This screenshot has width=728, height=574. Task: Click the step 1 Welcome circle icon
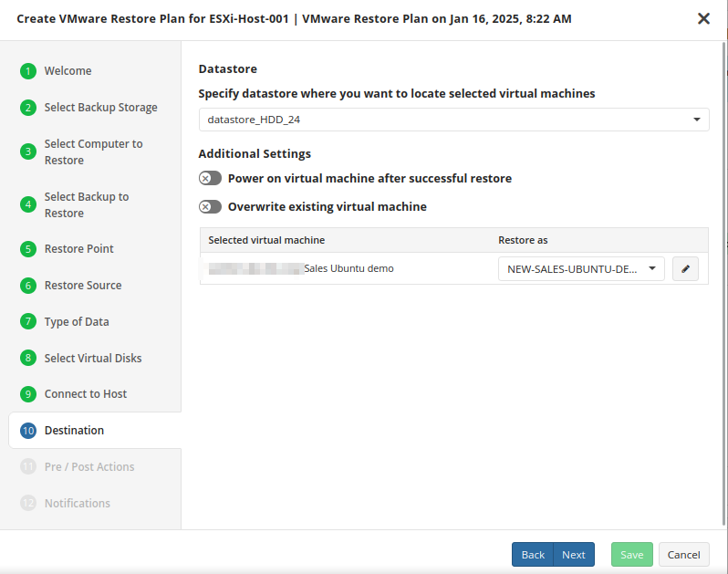coord(28,71)
